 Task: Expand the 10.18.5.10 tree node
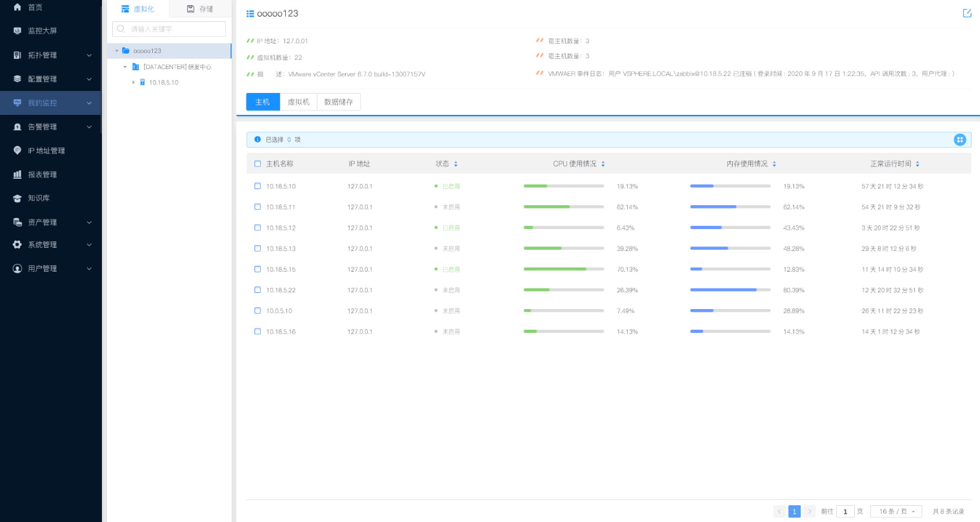pos(134,83)
